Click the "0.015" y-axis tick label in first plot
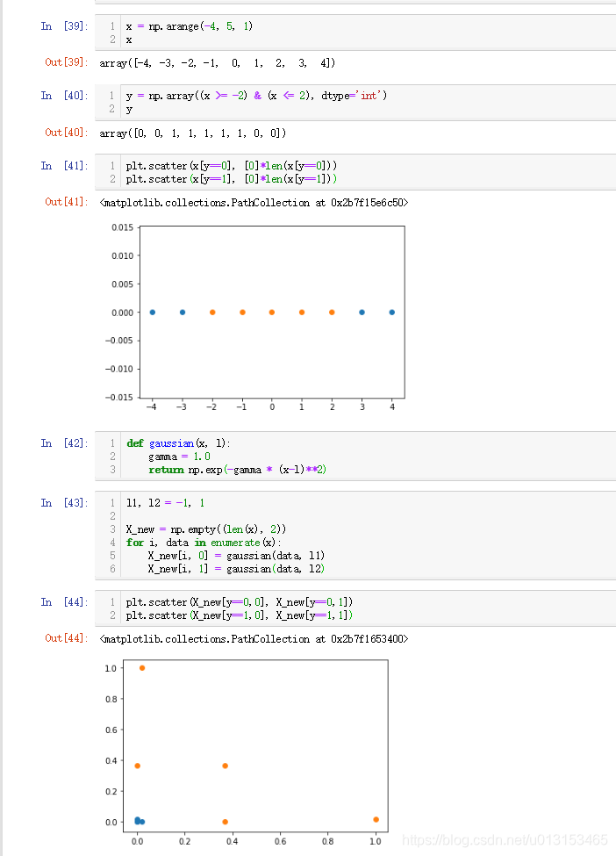The image size is (616, 856). [x=122, y=227]
